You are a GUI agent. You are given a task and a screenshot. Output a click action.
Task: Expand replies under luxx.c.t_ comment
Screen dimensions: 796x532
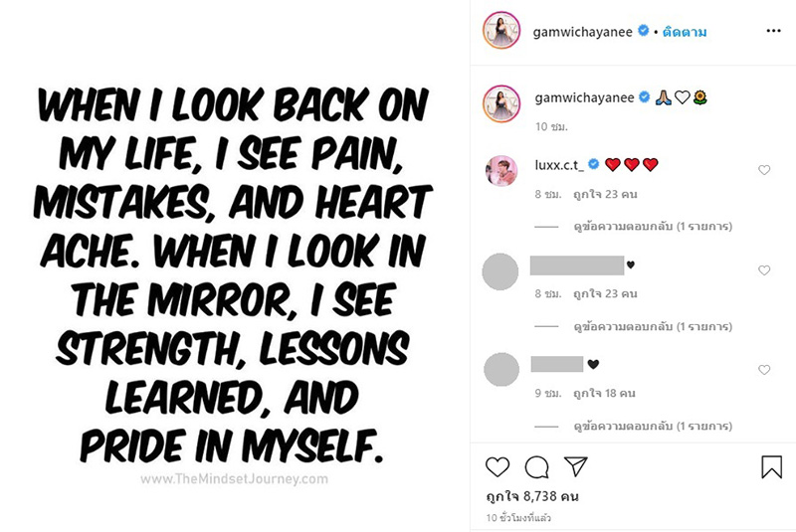click(652, 227)
